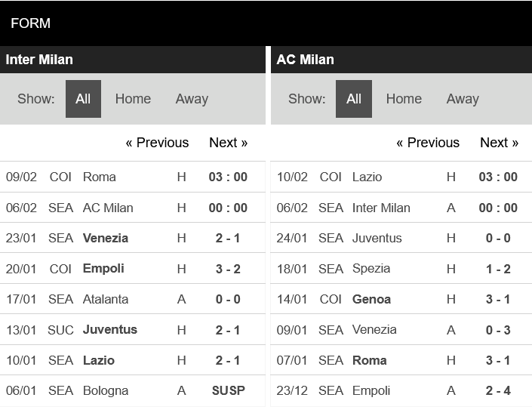The width and height of the screenshot is (532, 413).
Task: Switch to AC Milan Home matches
Action: pyautogui.click(x=404, y=99)
